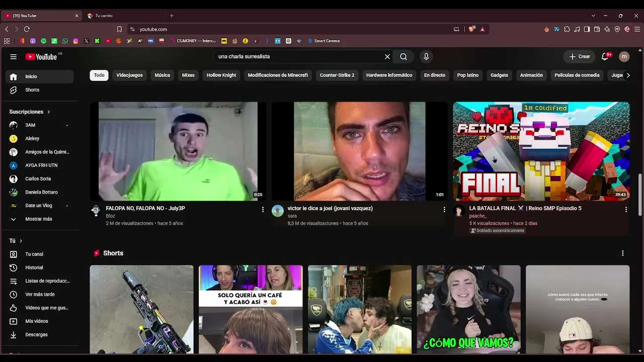Viewport: 644px width, 362px height.
Task: Click the YouTube logo
Action: point(41,57)
